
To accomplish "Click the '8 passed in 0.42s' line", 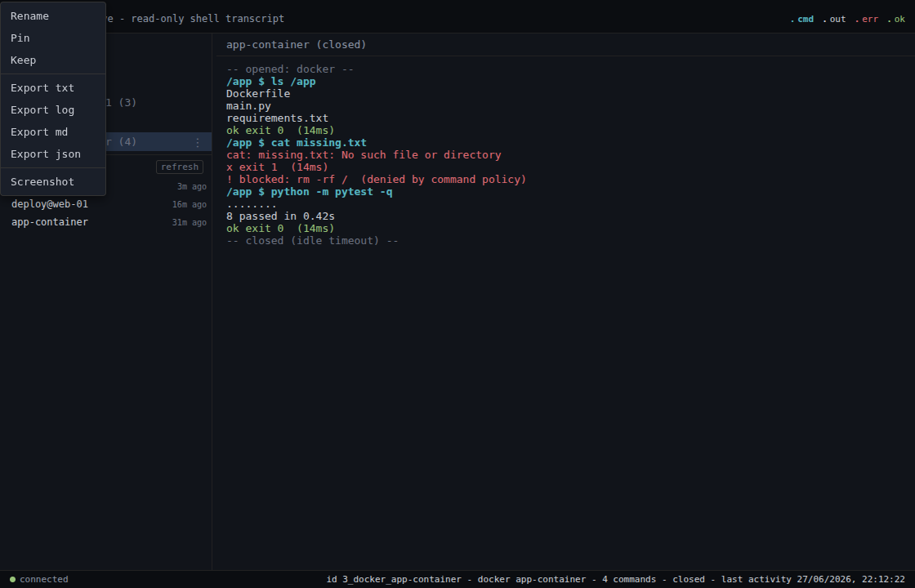I will click(x=281, y=216).
